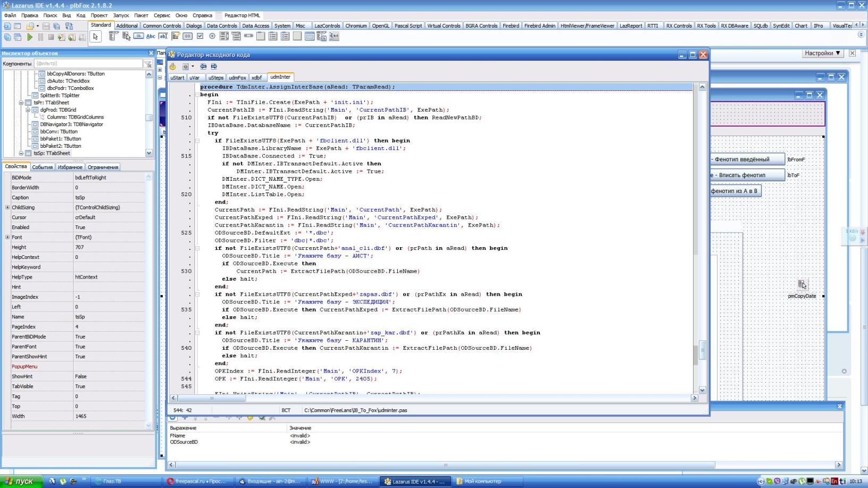Click the TToggleBox 'On' component icon
Screen dimensions: 868x488
click(x=187, y=36)
